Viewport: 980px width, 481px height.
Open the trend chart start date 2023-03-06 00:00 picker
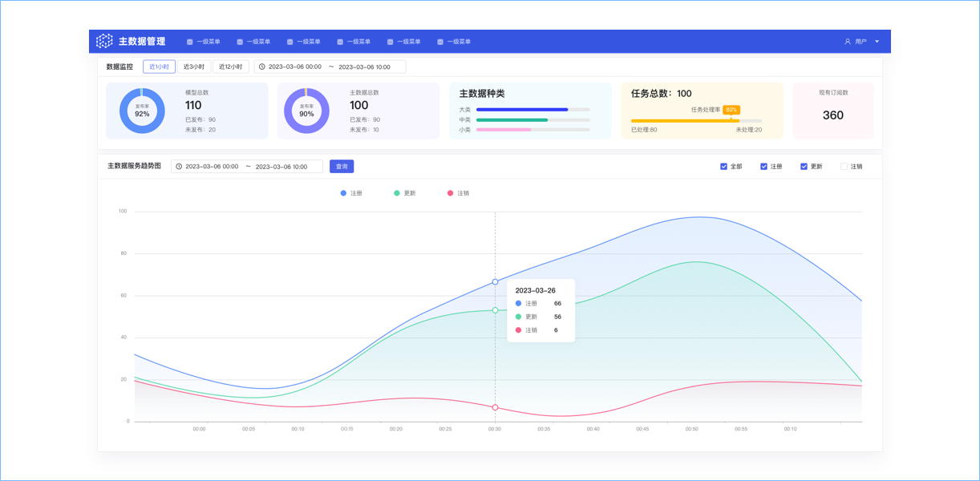212,167
